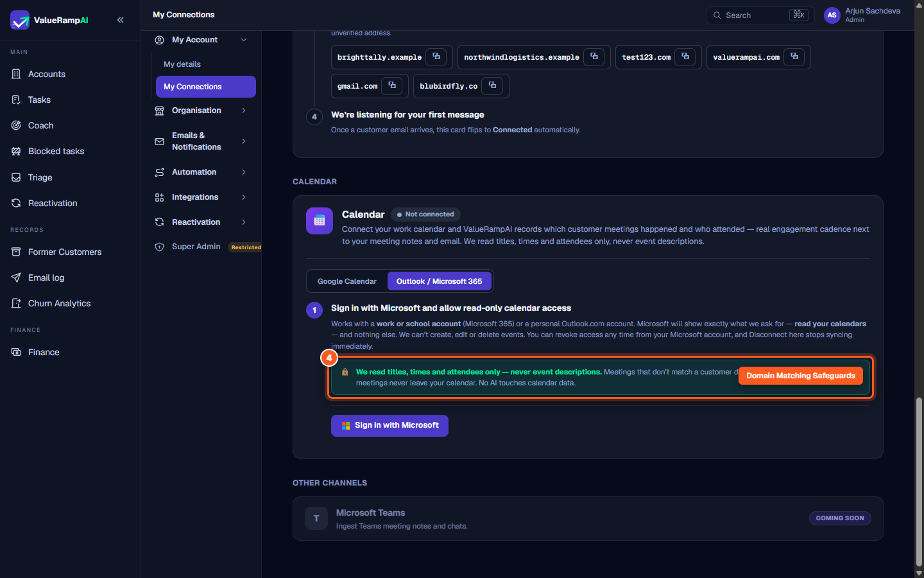
Task: Click the search magnifier icon
Action: [717, 15]
